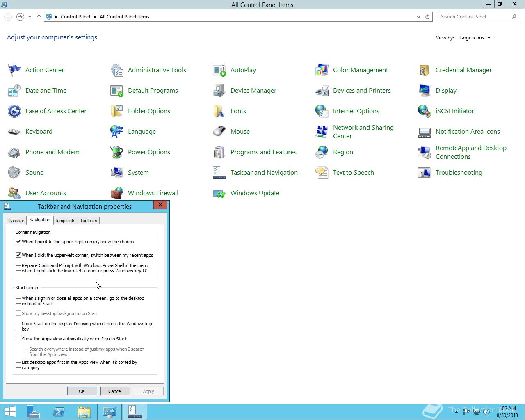
Task: Open iSCSI Initiator icon
Action: click(425, 111)
